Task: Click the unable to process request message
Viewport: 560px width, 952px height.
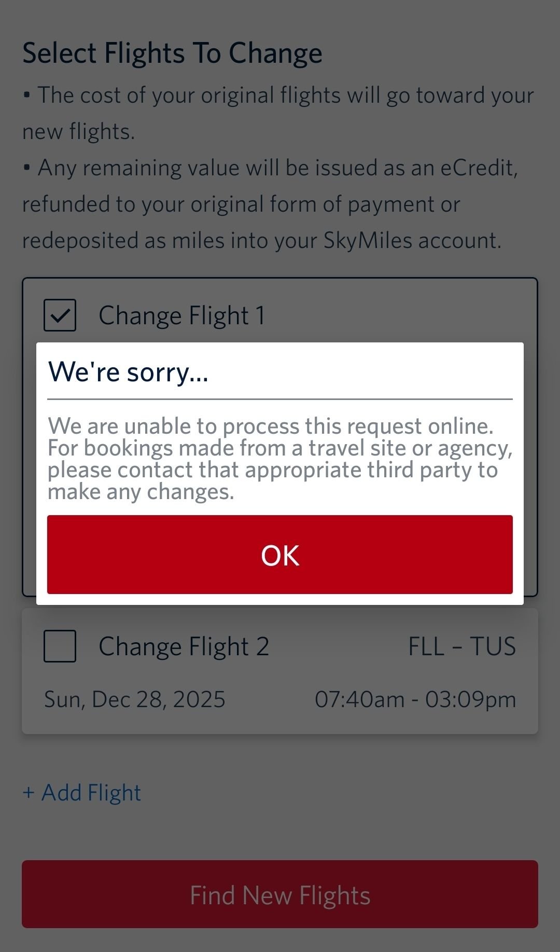Action: click(280, 459)
